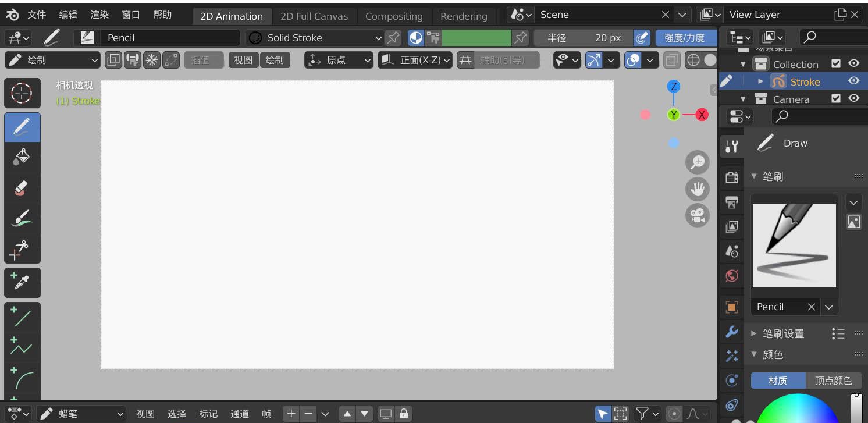The image size is (868, 423).
Task: Select the Line primitive tool
Action: [22, 317]
